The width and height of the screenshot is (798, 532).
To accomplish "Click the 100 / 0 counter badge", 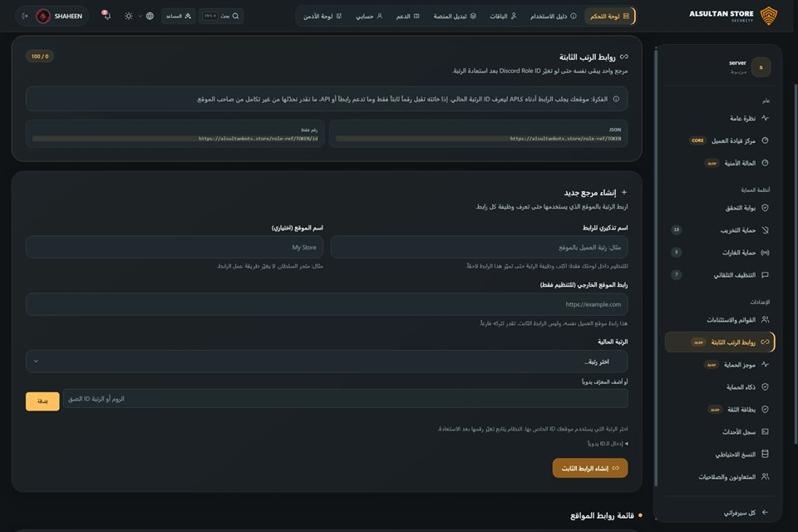I will pyautogui.click(x=40, y=57).
